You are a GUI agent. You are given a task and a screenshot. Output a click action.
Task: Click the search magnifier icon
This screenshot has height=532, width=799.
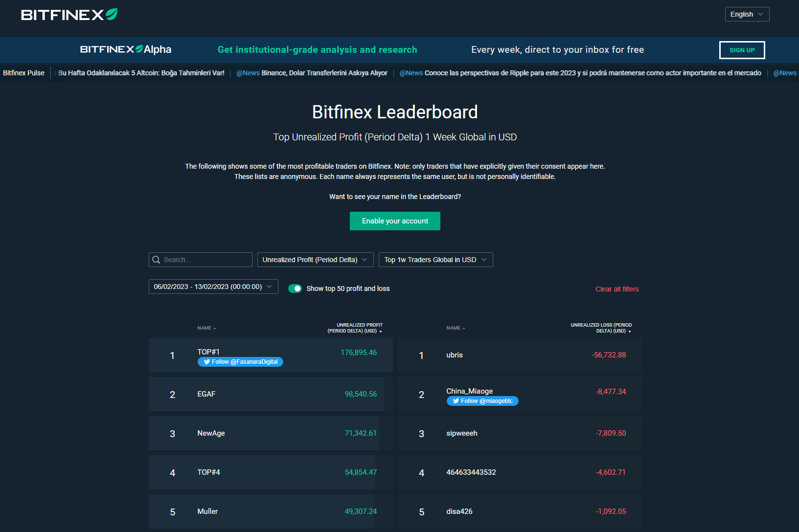[156, 260]
